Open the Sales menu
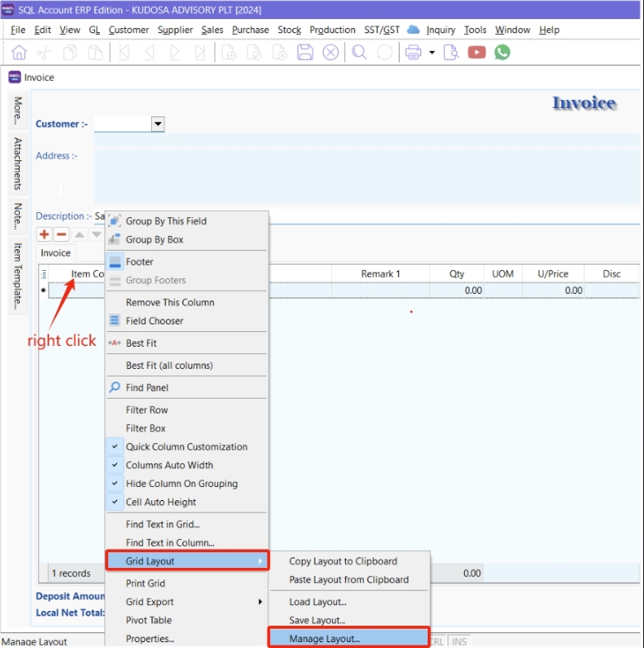 (212, 30)
